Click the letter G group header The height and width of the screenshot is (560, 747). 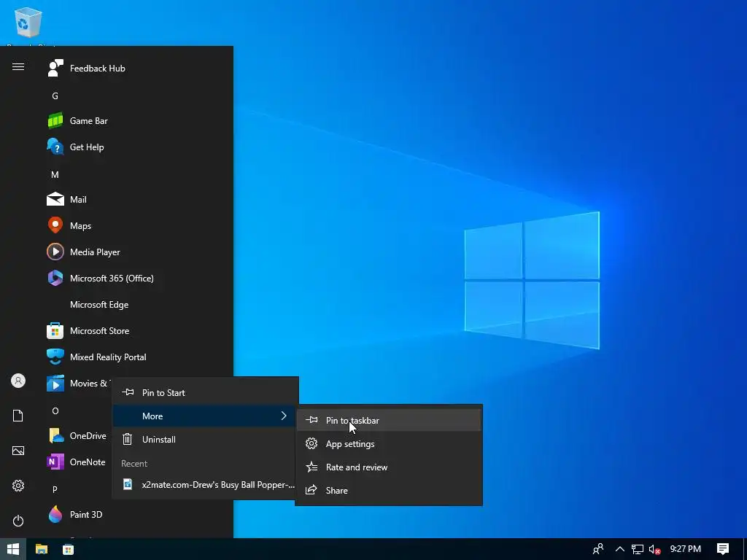[x=55, y=96]
